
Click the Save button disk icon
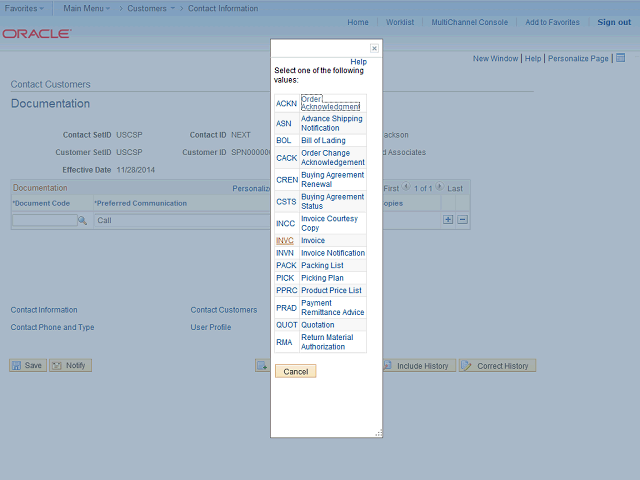click(16, 365)
